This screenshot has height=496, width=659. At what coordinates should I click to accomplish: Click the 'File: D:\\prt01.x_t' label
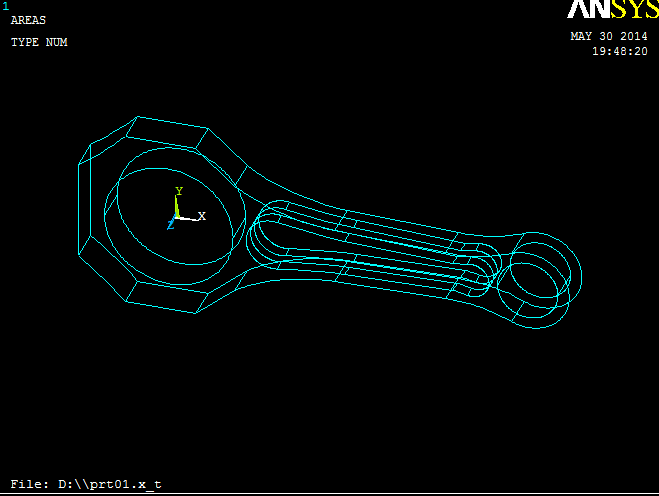tap(86, 484)
